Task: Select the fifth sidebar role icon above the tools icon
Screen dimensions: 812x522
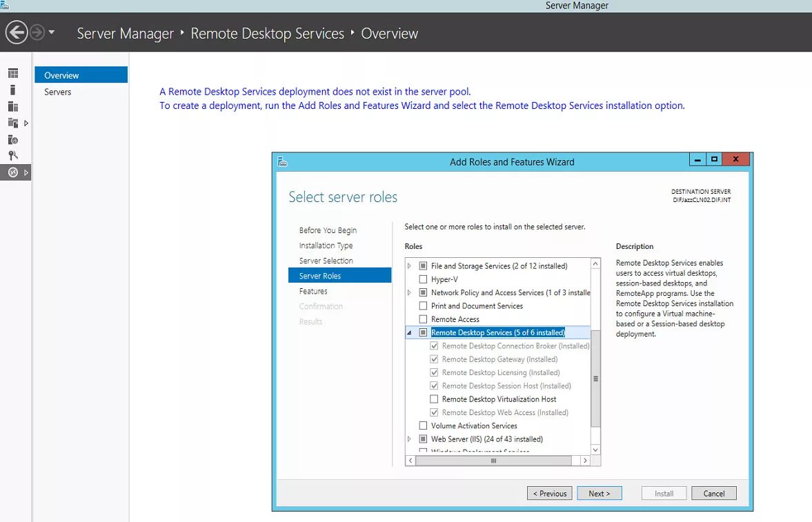Action: 13,140
